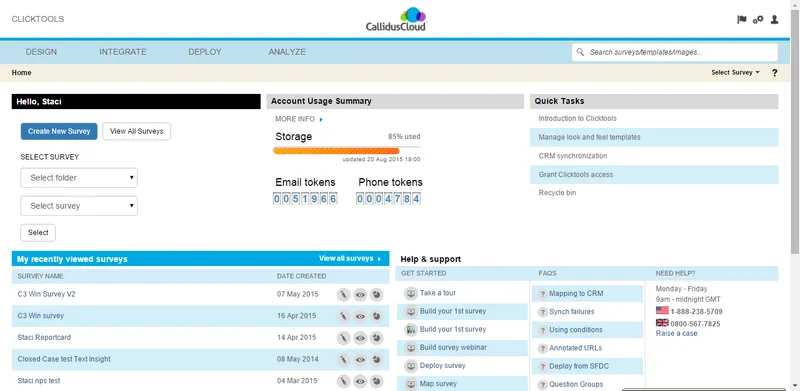Click the Take a tour screen icon
Viewport: 800px width, 391px height.
pos(411,294)
